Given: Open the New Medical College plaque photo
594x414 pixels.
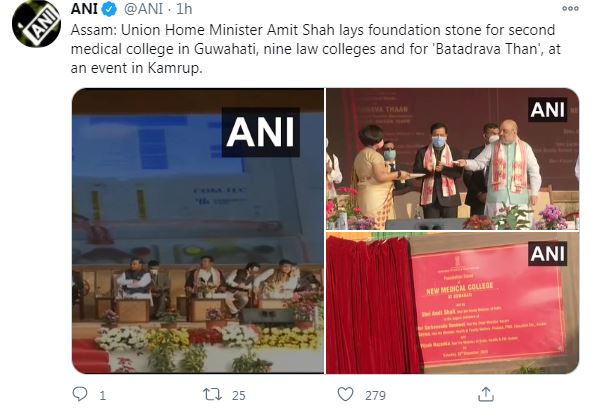Looking at the screenshot, I should [453, 303].
